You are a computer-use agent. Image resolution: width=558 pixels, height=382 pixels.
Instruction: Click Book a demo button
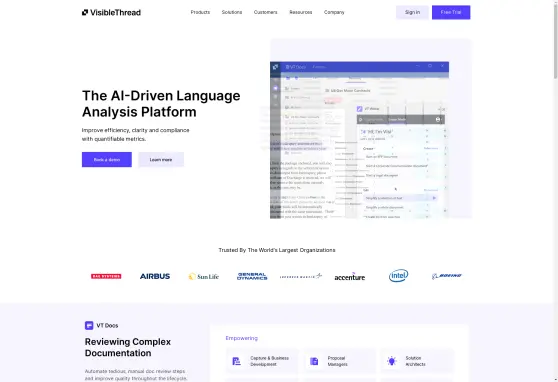pyautogui.click(x=107, y=159)
